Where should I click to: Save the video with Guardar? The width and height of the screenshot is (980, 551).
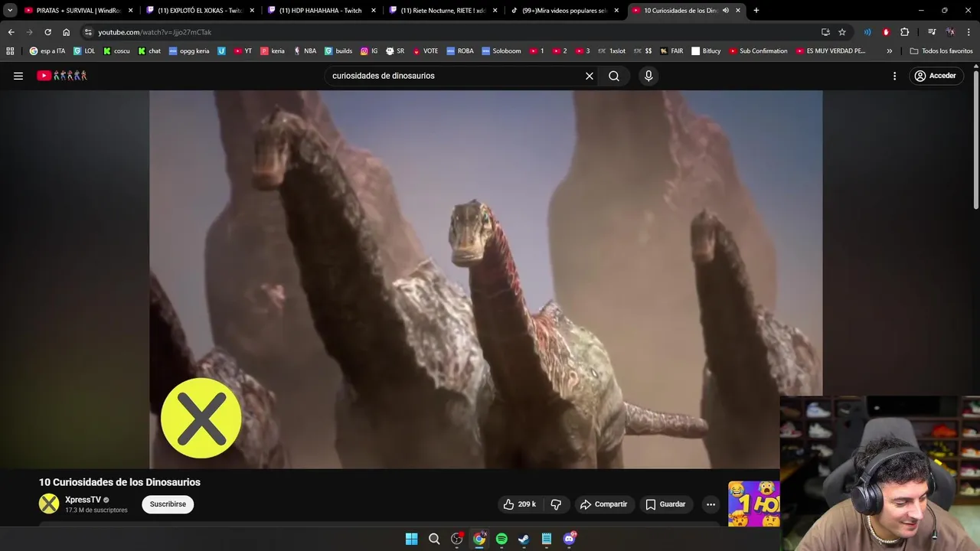coord(665,504)
